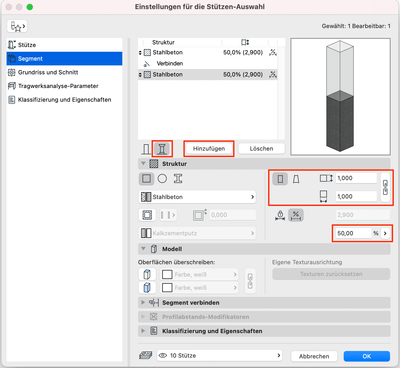Click percentage icon of second Stahlbeton row

click(x=273, y=74)
